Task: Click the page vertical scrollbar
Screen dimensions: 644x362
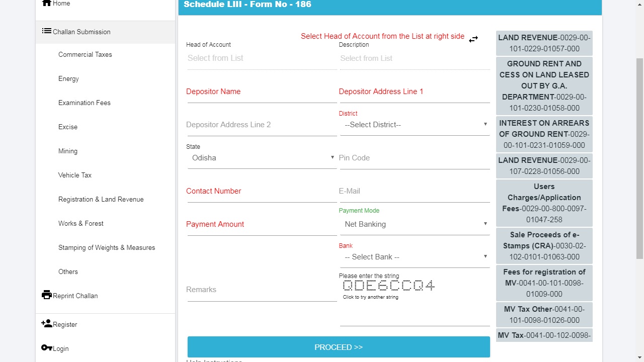Action: (640, 151)
